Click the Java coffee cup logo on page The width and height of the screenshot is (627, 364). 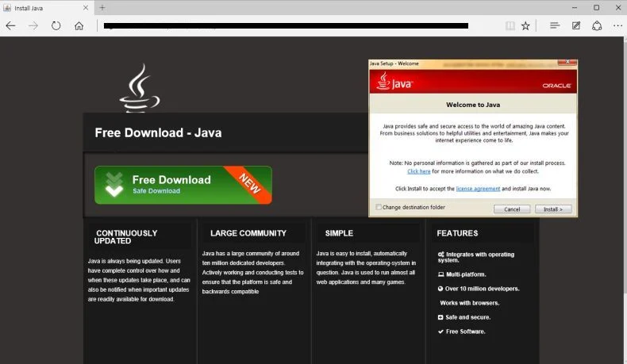(x=139, y=87)
